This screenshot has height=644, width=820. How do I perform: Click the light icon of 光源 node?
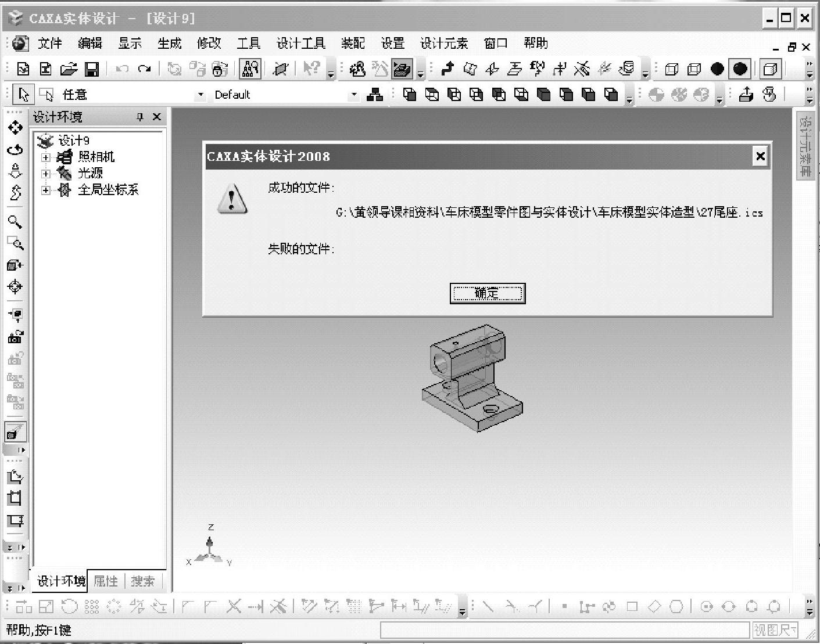pos(65,173)
